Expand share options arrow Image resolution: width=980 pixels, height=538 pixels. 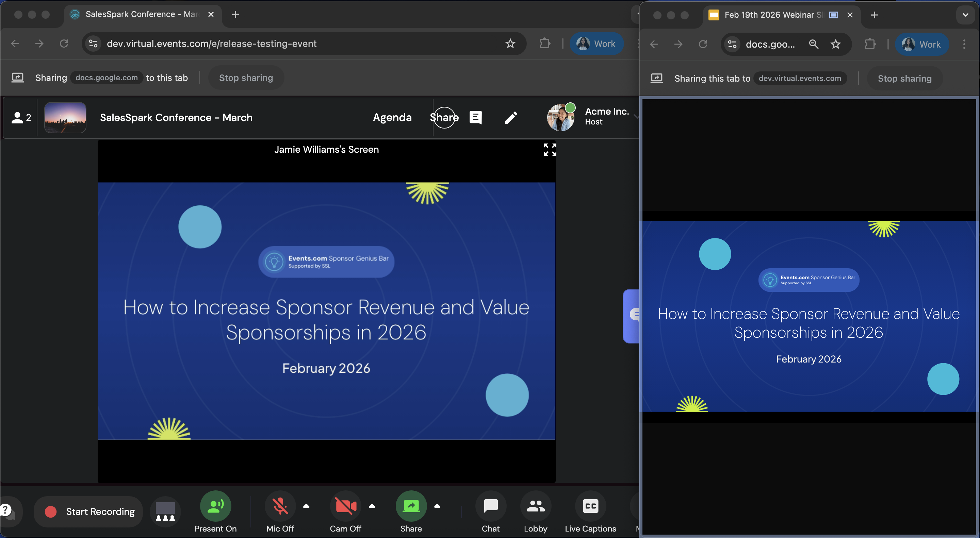(437, 506)
